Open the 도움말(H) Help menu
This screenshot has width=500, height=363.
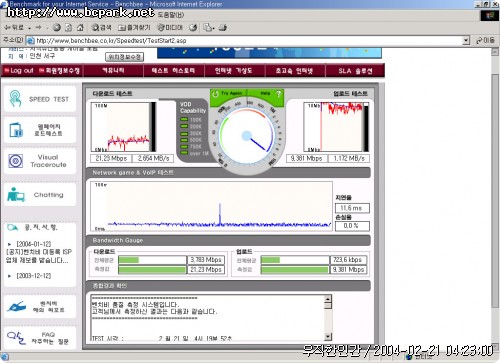tap(170, 15)
